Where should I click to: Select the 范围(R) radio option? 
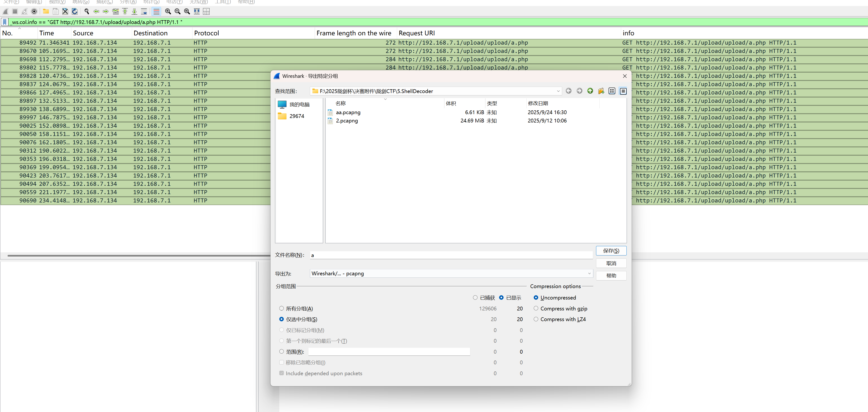click(x=281, y=352)
